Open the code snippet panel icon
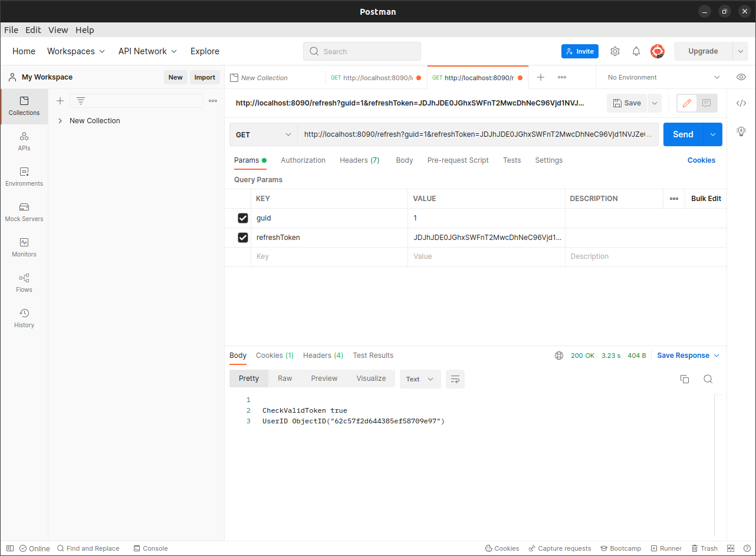 (x=741, y=103)
